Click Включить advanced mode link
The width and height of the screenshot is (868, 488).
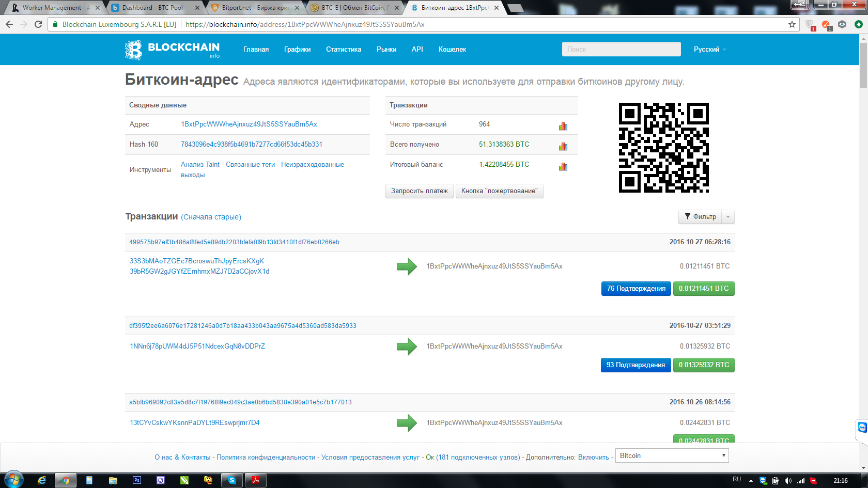point(594,458)
